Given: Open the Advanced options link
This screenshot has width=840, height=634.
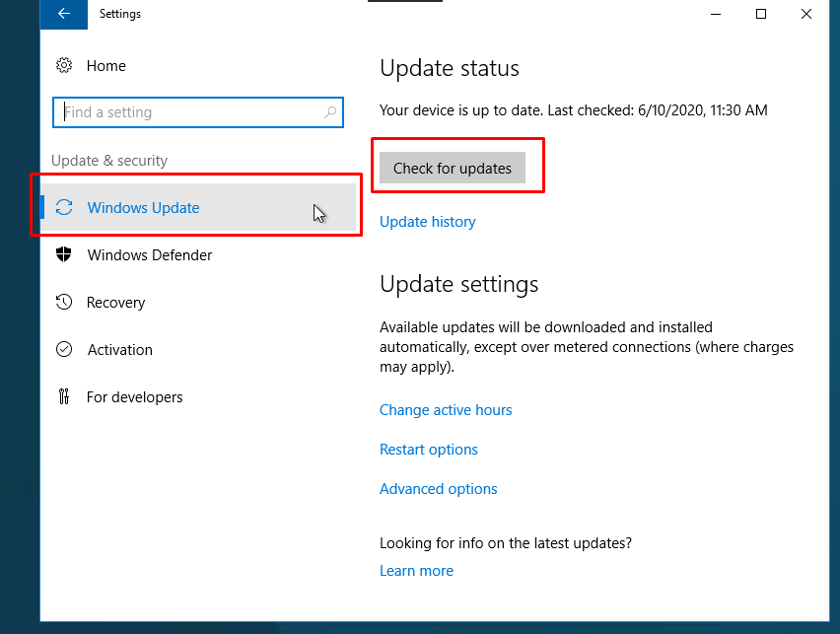Looking at the screenshot, I should [x=438, y=489].
